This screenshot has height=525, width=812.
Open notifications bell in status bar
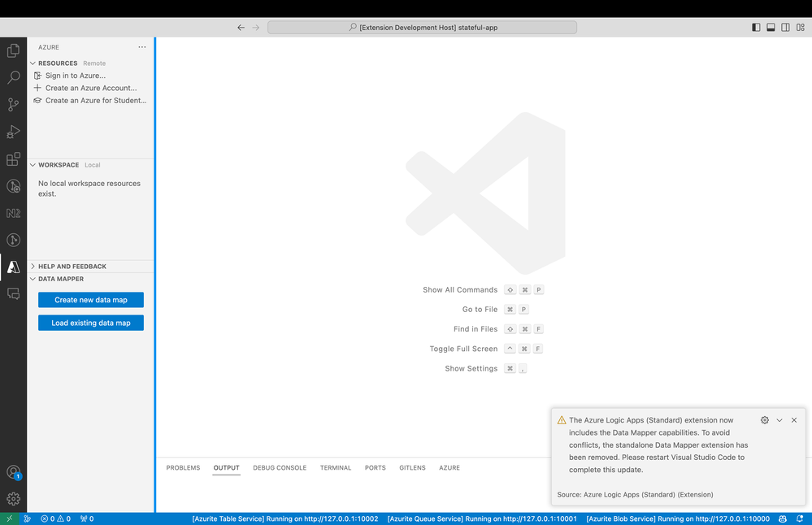(800, 518)
